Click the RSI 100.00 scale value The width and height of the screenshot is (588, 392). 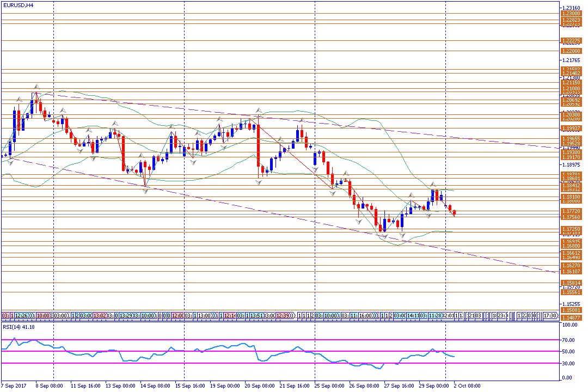click(x=569, y=325)
